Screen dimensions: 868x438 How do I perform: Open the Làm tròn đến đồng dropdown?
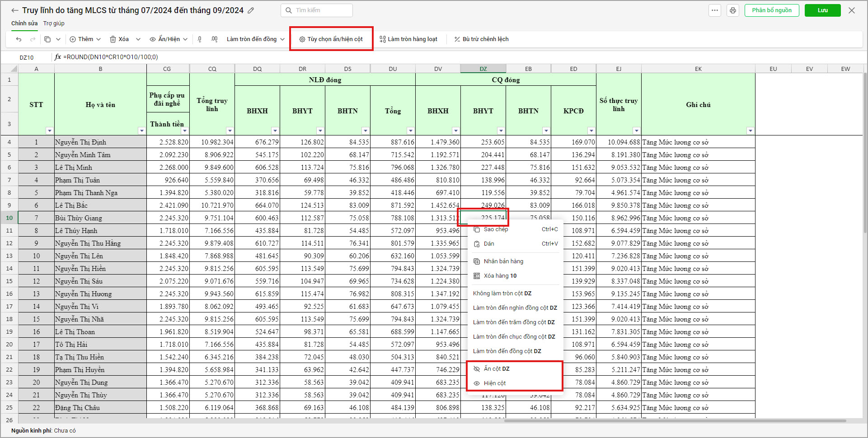point(256,39)
